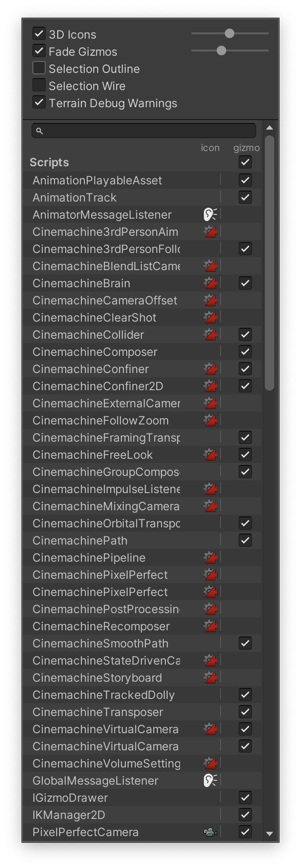The width and height of the screenshot is (301, 868).
Task: Click the GlobalMessageListener ear icon
Action: (210, 781)
